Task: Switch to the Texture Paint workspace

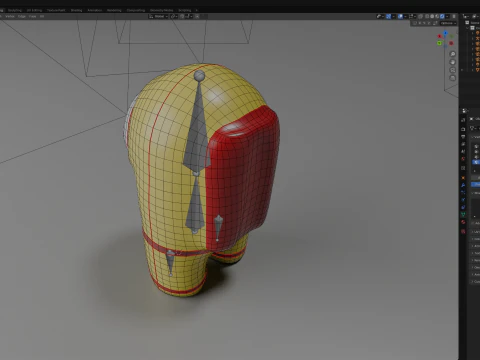Action: coord(56,10)
